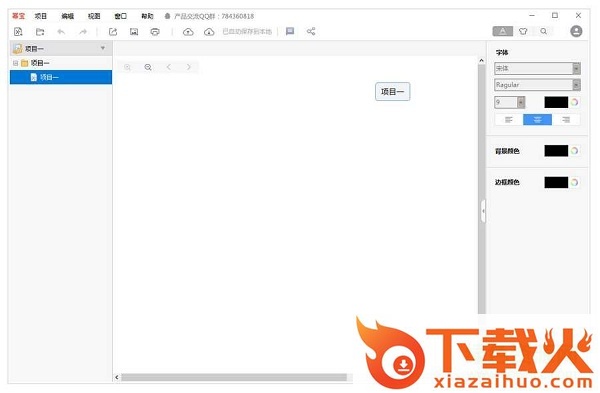Image resolution: width=600 pixels, height=393 pixels.
Task: Click the export icon in toolbar
Action: point(113,32)
